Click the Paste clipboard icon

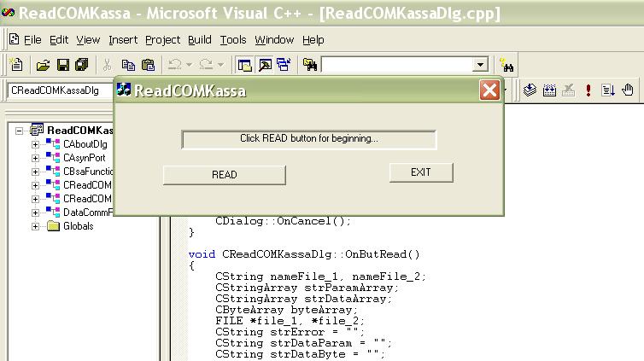148,65
